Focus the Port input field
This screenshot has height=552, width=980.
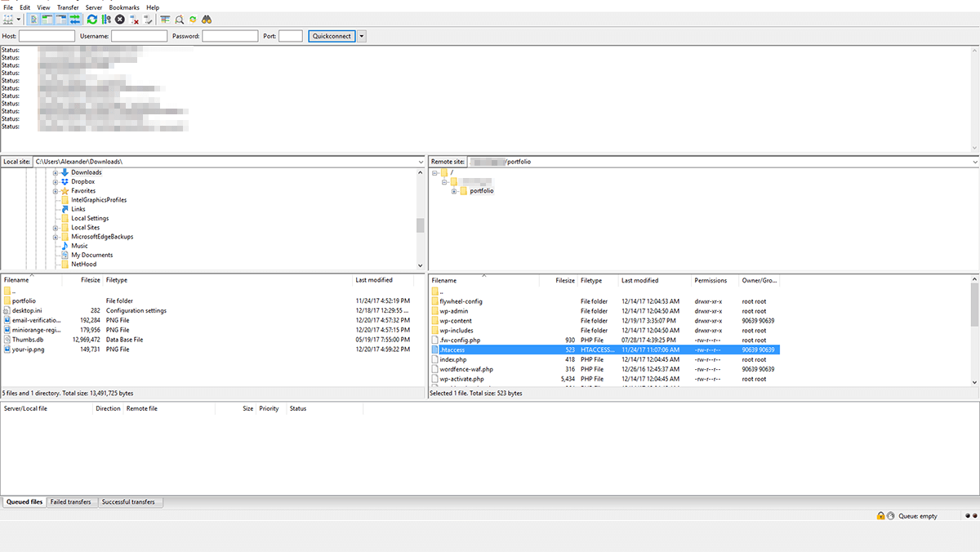click(291, 36)
